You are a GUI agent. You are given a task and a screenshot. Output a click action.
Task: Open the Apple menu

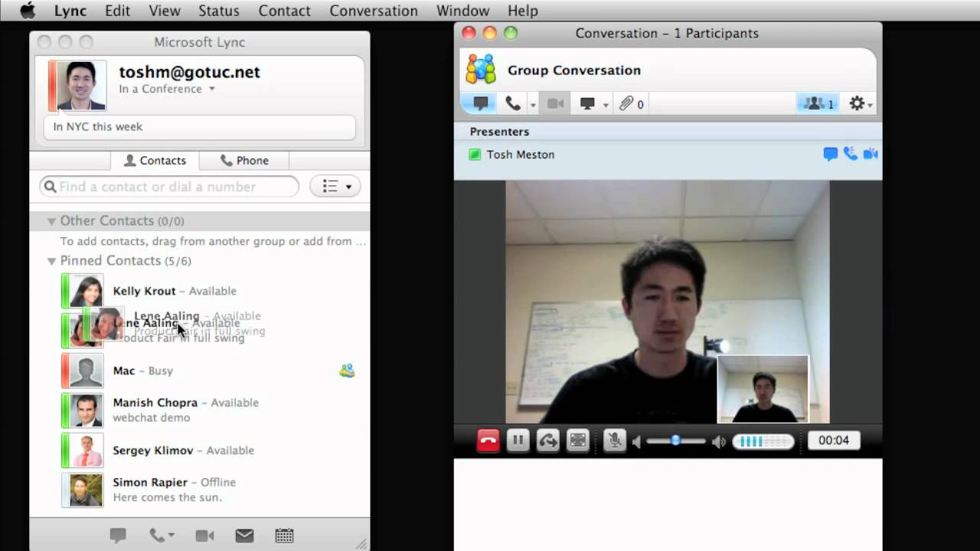click(27, 10)
